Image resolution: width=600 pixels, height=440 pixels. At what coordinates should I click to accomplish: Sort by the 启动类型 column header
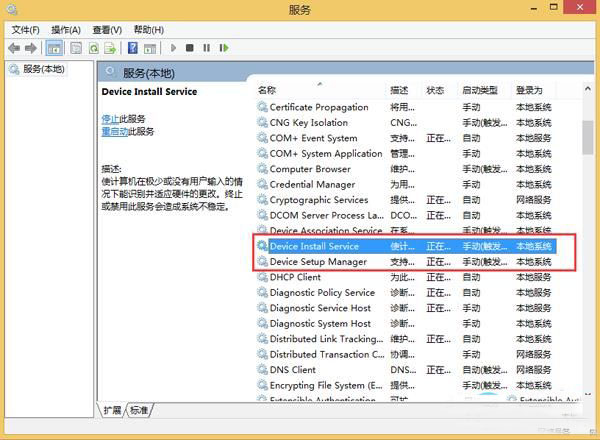click(478, 90)
